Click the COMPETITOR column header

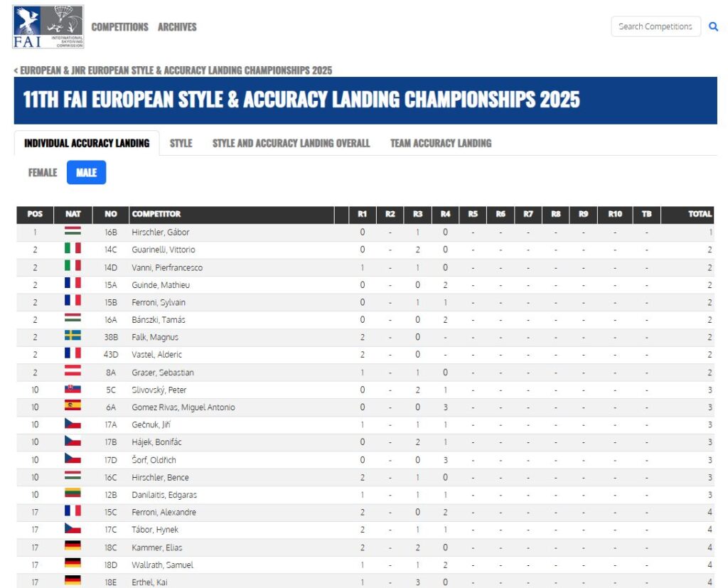click(156, 214)
